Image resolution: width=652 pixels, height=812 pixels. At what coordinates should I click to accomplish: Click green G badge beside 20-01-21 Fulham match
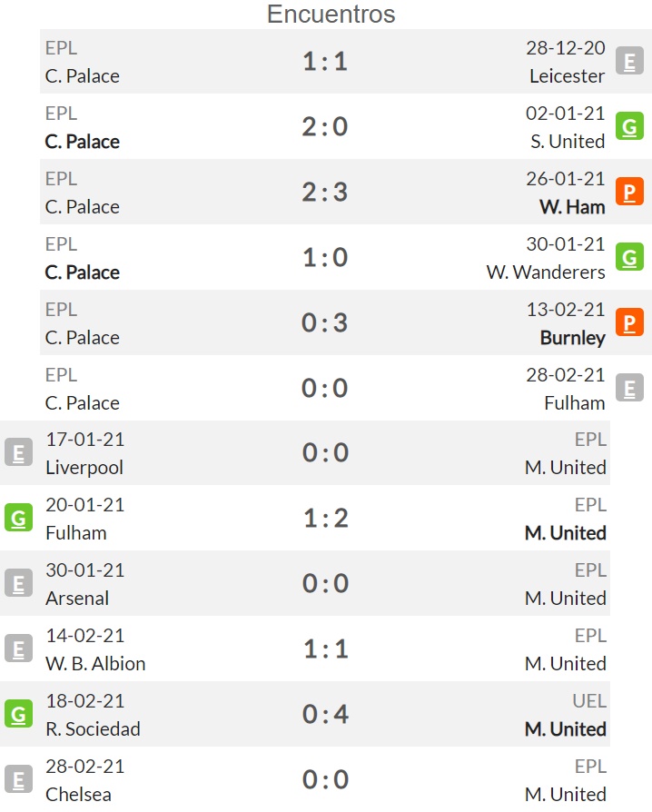point(19,518)
